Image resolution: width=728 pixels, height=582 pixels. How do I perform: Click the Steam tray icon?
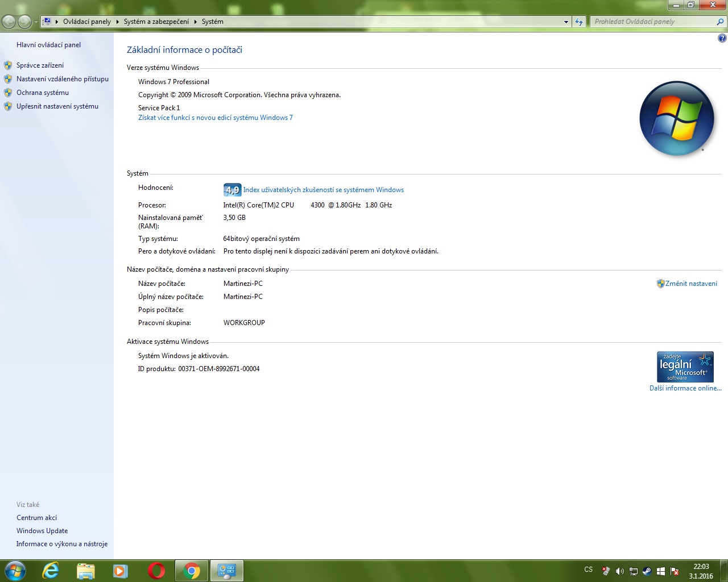(x=647, y=571)
